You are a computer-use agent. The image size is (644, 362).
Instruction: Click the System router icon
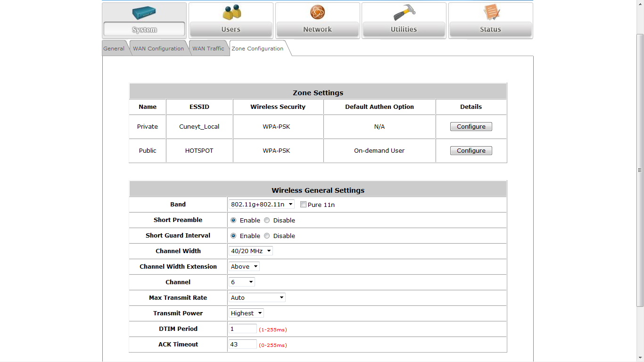coord(144,13)
